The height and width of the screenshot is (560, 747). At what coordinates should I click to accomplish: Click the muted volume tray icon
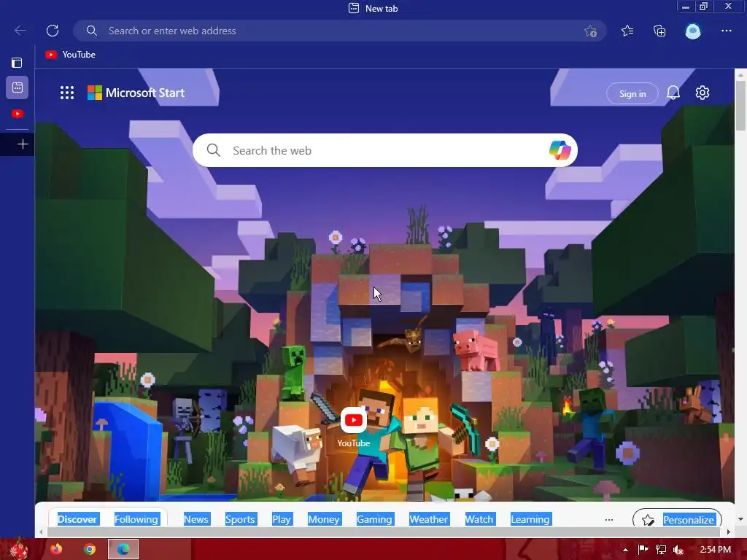[x=678, y=550]
